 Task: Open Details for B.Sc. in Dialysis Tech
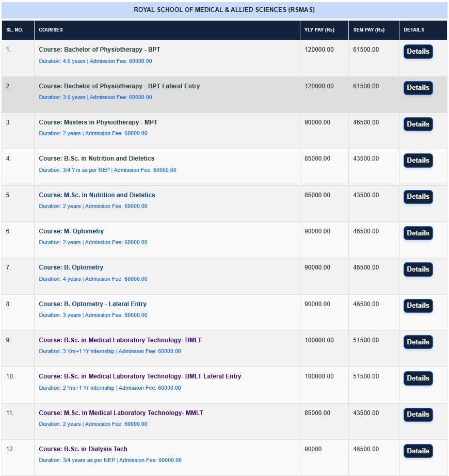pos(418,451)
